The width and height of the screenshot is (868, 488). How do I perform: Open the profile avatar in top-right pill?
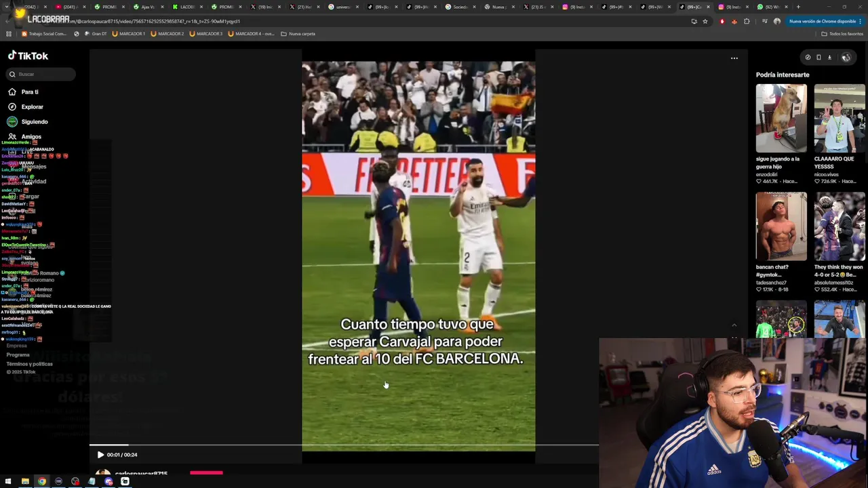coord(846,58)
